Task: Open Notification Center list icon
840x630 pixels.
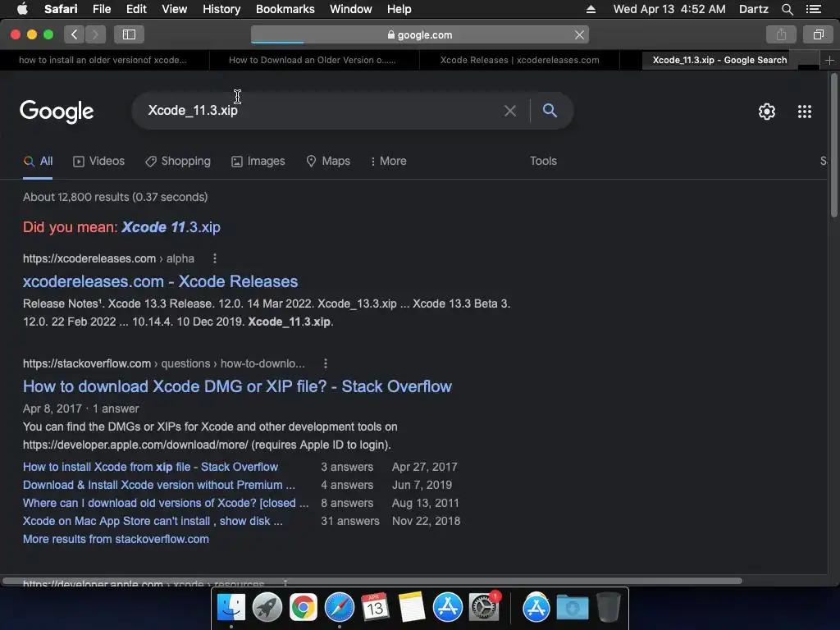Action: click(x=814, y=9)
